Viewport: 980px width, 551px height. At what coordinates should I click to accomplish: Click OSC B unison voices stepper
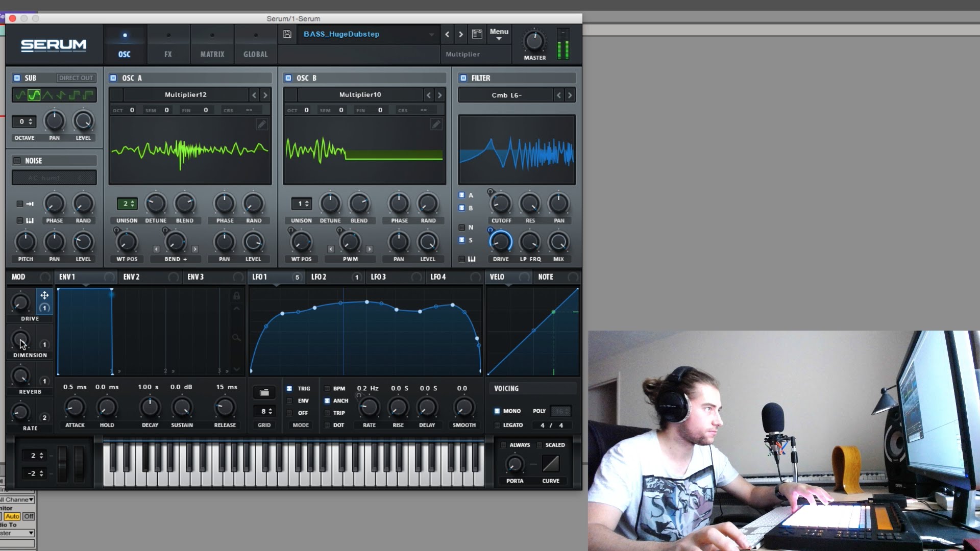pyautogui.click(x=302, y=204)
